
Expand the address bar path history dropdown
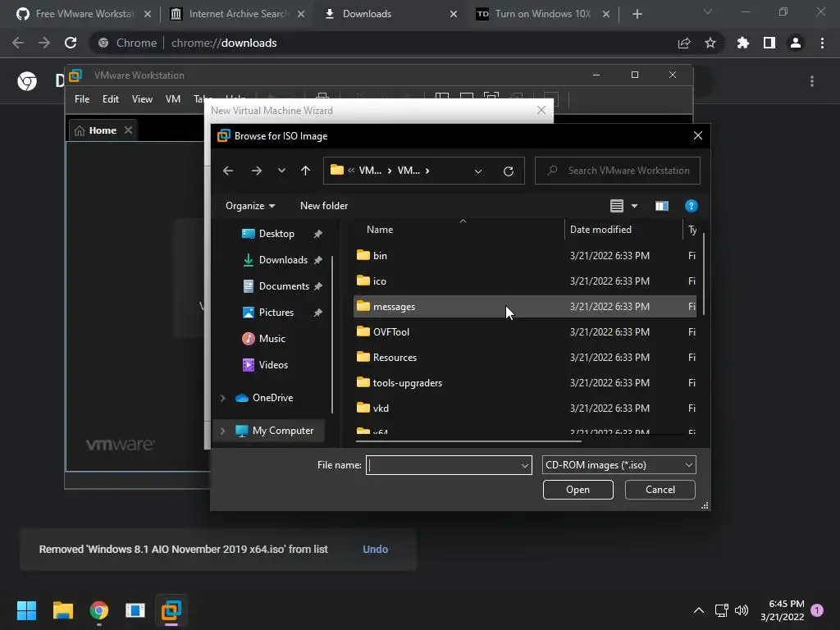coord(478,171)
